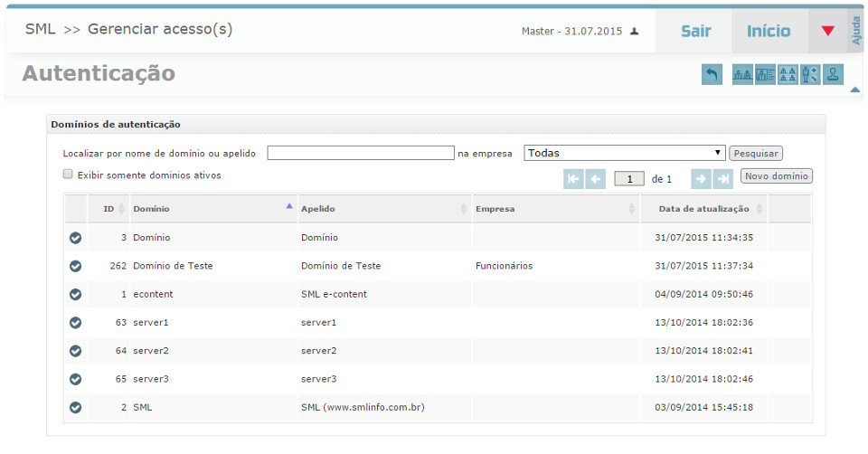The width and height of the screenshot is (868, 454).
Task: Expand the red triangle menu in header
Action: click(827, 31)
